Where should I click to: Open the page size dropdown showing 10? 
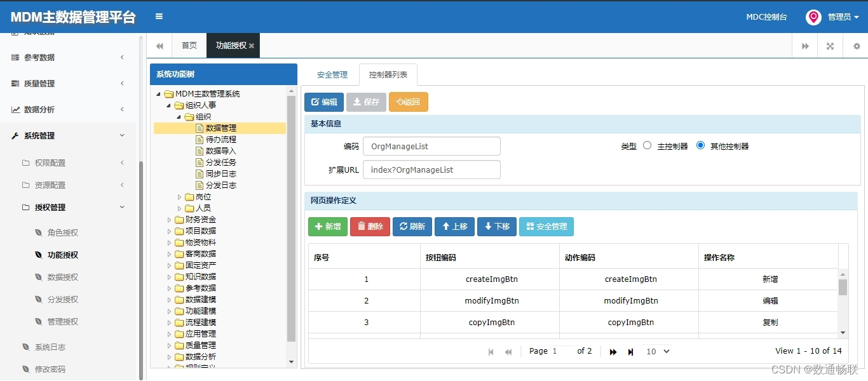tap(658, 351)
